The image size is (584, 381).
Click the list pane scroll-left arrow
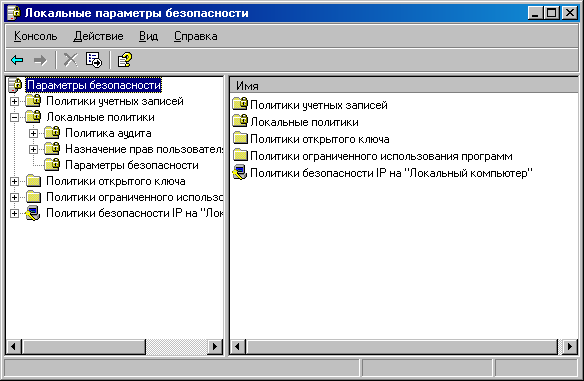(237, 347)
